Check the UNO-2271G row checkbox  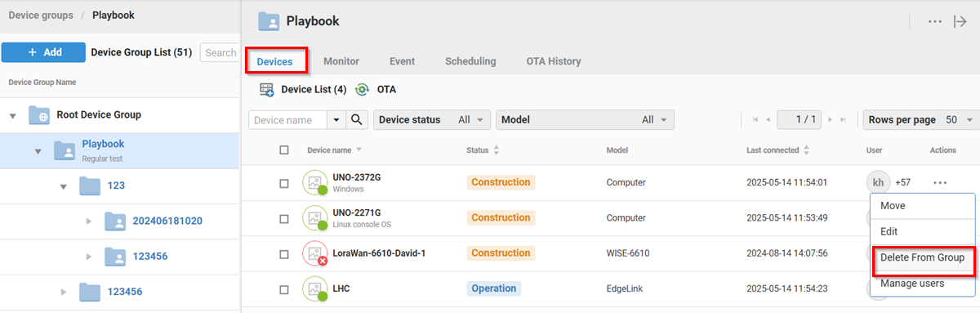coord(284,219)
